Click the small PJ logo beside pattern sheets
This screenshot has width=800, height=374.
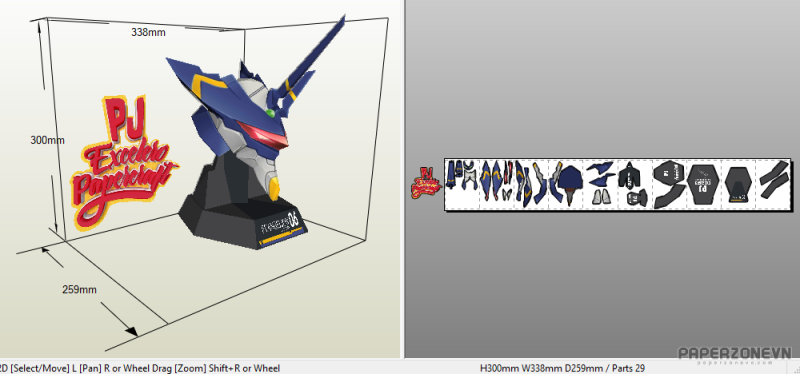(x=426, y=183)
